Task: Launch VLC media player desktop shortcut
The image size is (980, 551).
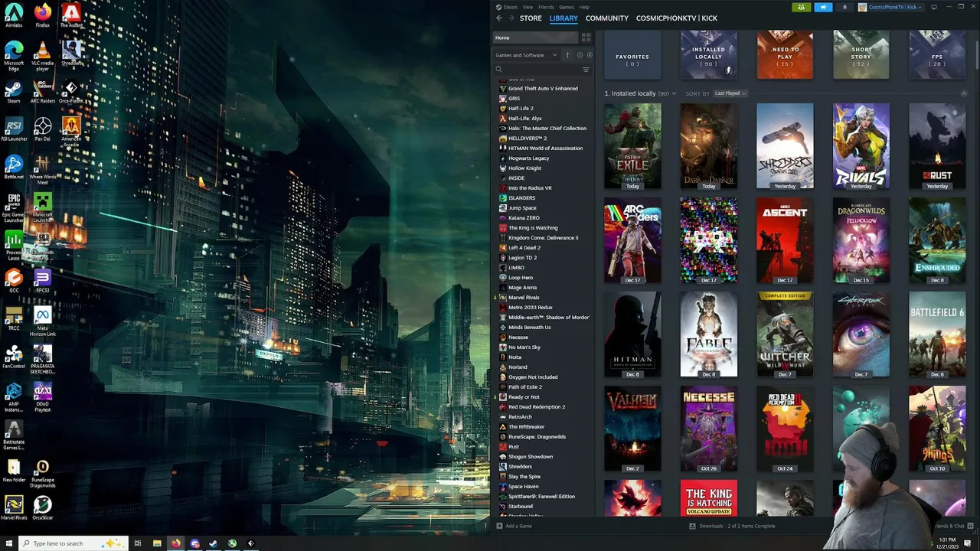Action: 42,57
